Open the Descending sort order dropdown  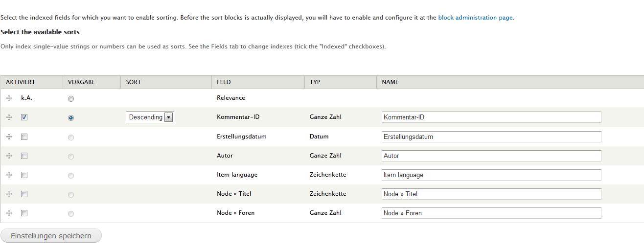point(150,117)
